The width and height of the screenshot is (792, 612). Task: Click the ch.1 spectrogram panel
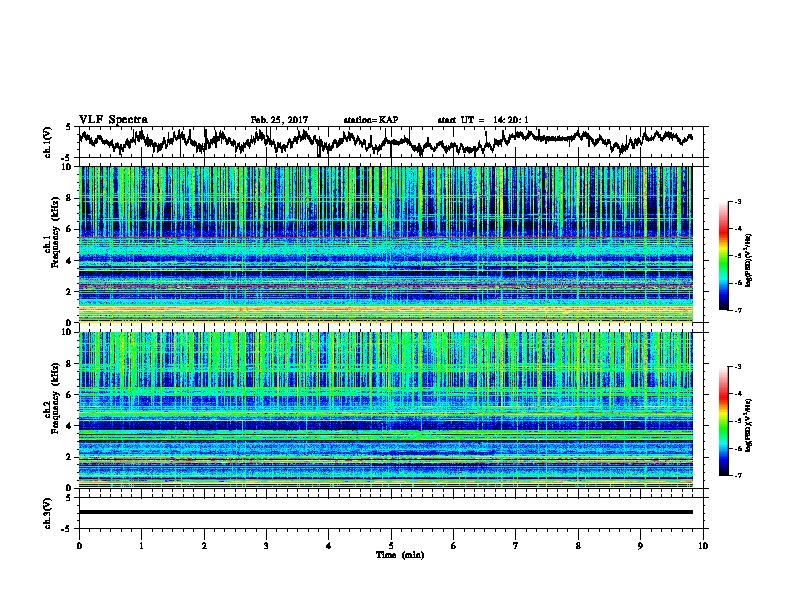pos(386,244)
